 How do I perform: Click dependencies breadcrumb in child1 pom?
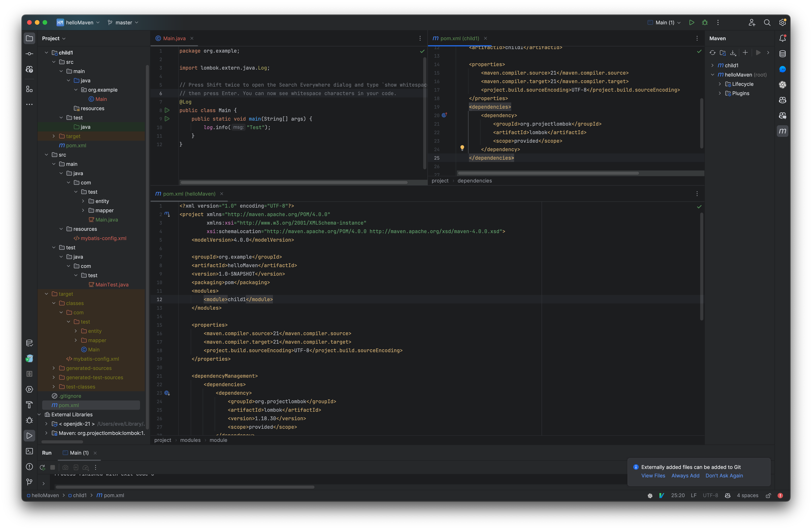click(x=475, y=181)
